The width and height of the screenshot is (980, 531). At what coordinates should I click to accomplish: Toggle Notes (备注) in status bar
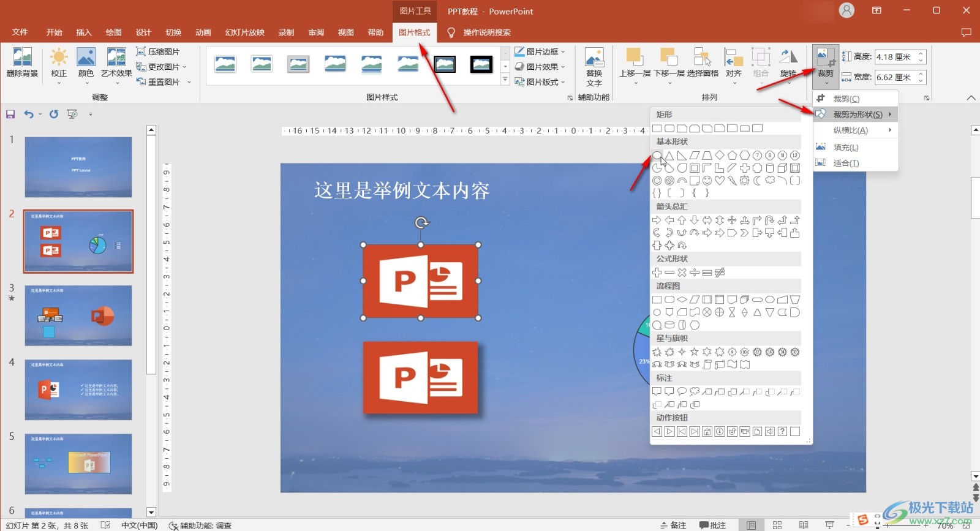pos(673,525)
